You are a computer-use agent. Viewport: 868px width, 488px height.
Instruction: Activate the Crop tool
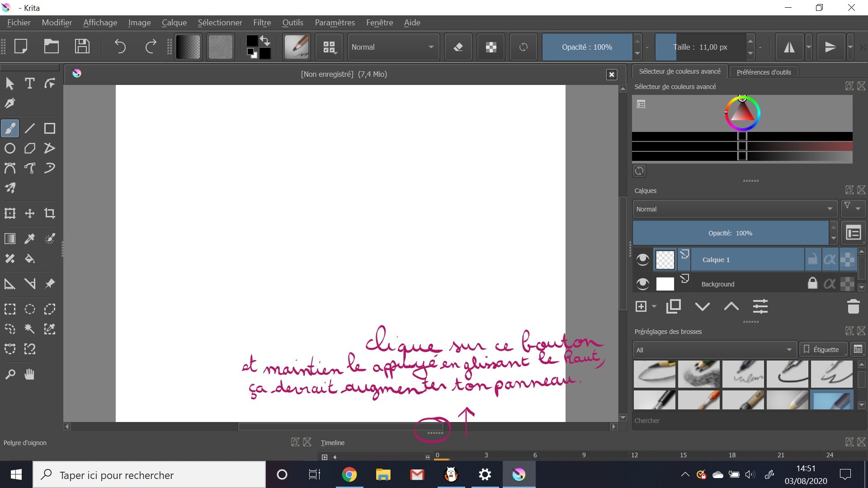point(50,213)
